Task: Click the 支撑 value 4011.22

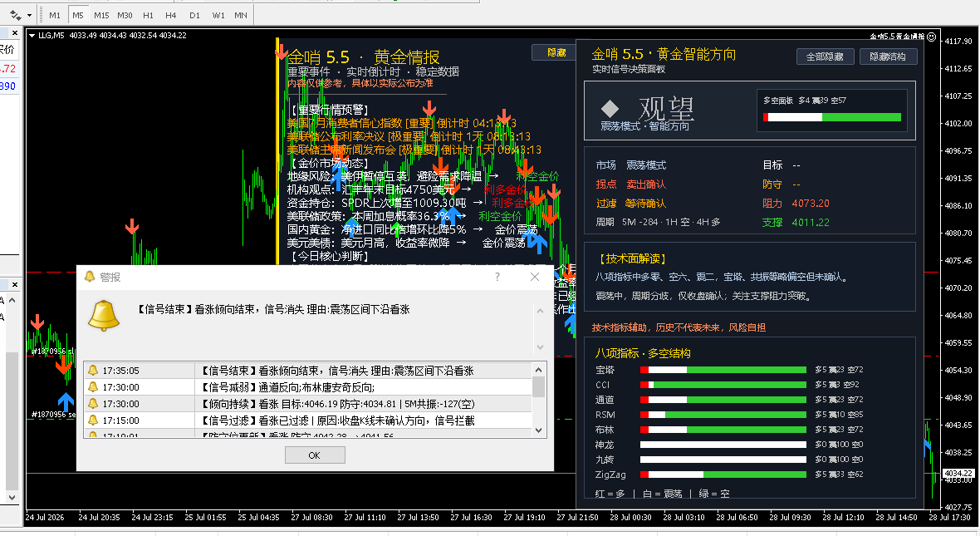Action: [x=811, y=222]
